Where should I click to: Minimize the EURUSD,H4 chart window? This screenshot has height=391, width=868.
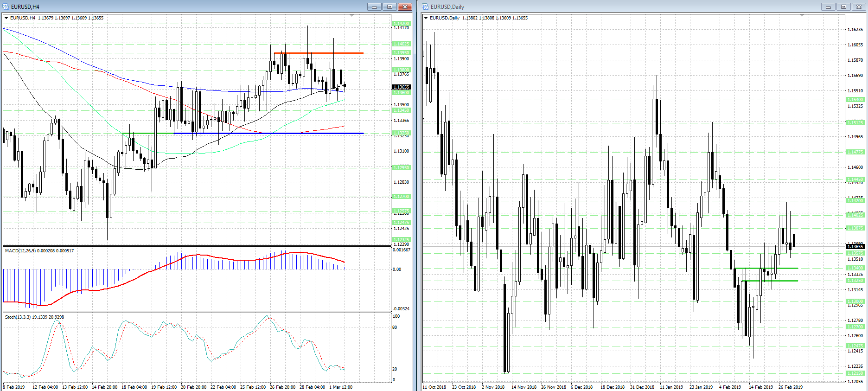pos(374,6)
